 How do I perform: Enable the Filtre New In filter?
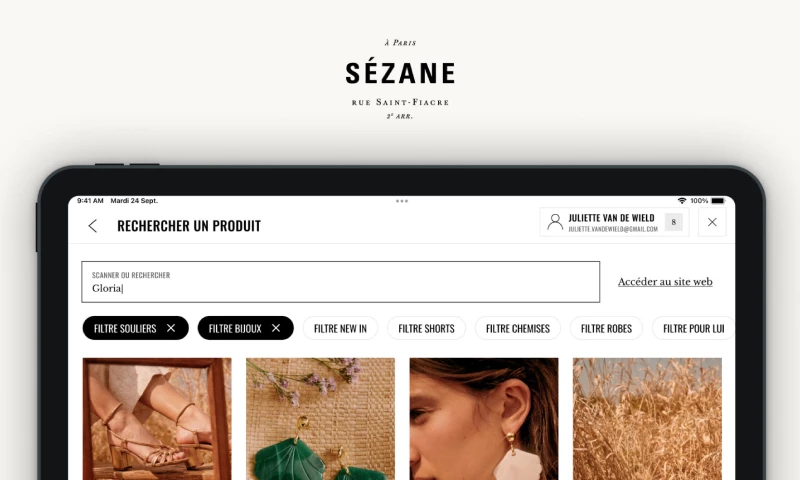point(340,328)
